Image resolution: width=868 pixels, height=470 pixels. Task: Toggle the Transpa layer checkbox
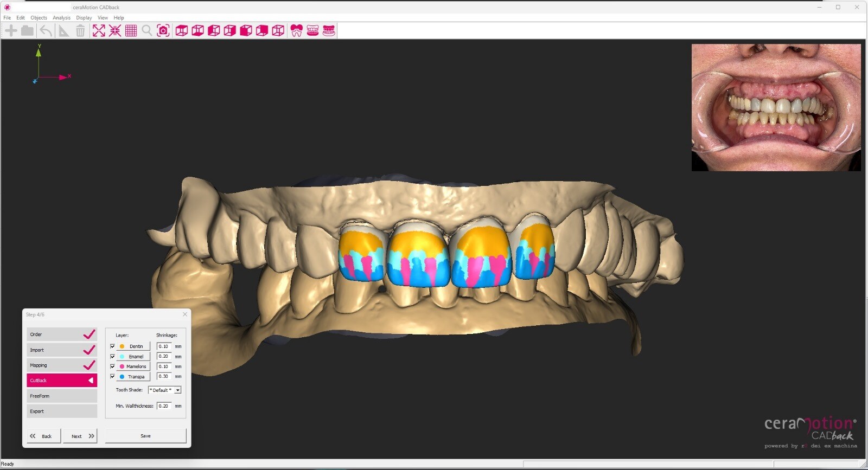point(112,376)
